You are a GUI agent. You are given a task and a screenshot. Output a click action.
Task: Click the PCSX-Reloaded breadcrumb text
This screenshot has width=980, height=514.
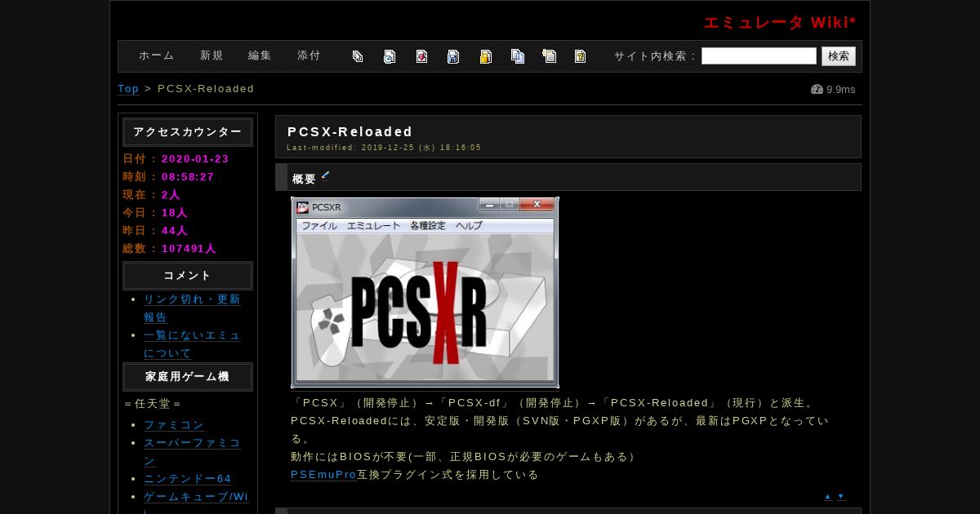coord(206,88)
